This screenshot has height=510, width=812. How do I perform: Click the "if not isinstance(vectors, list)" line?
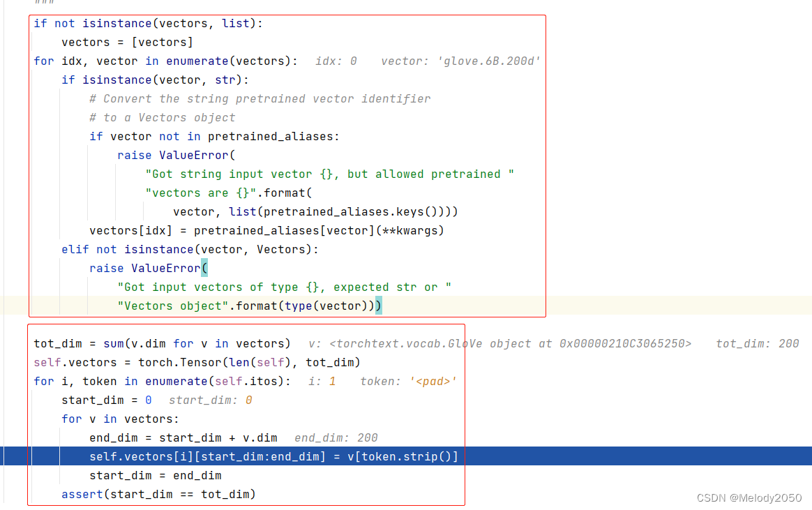click(149, 24)
